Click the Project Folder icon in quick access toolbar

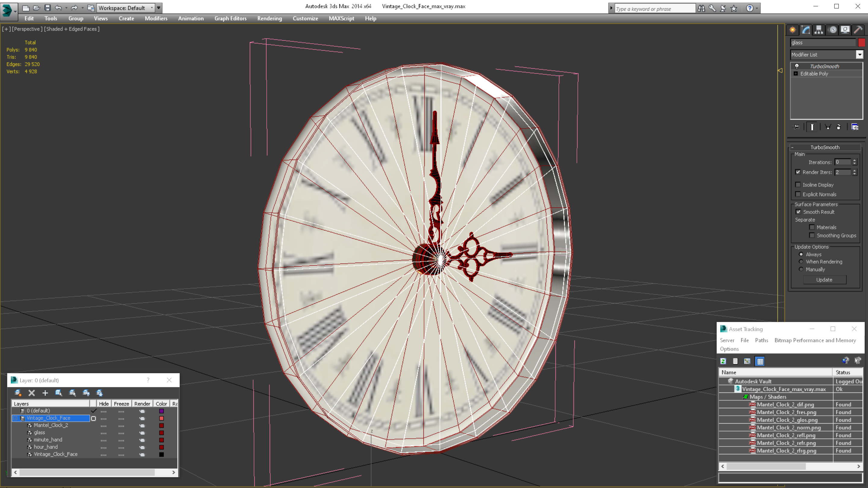click(x=91, y=8)
